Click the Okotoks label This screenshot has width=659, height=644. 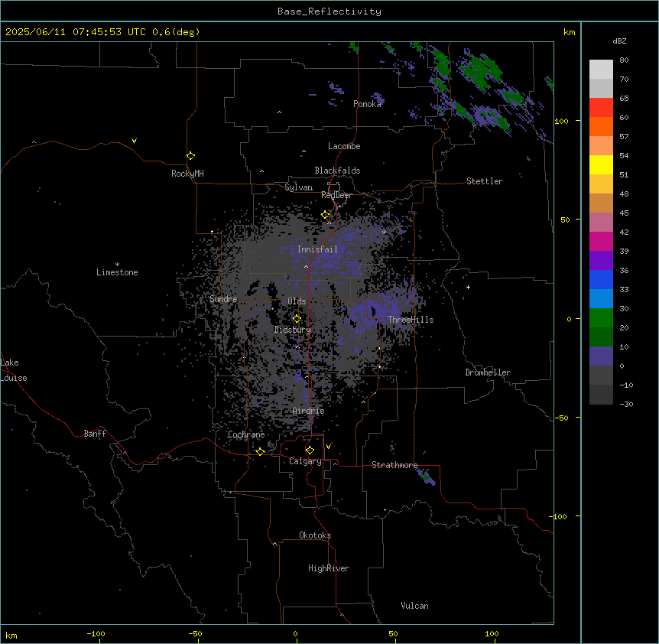coord(315,535)
